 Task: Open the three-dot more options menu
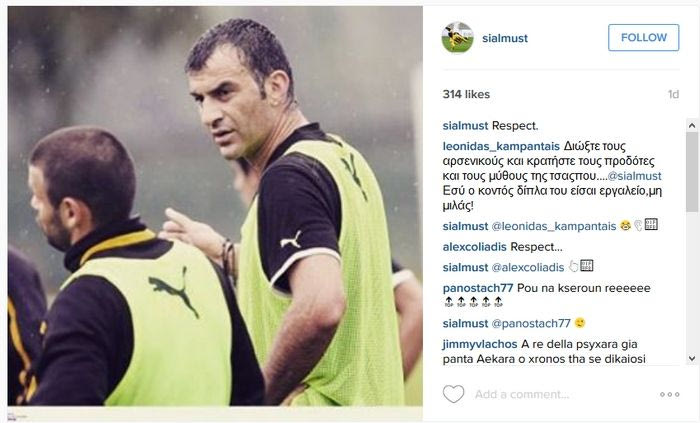pyautogui.click(x=670, y=394)
